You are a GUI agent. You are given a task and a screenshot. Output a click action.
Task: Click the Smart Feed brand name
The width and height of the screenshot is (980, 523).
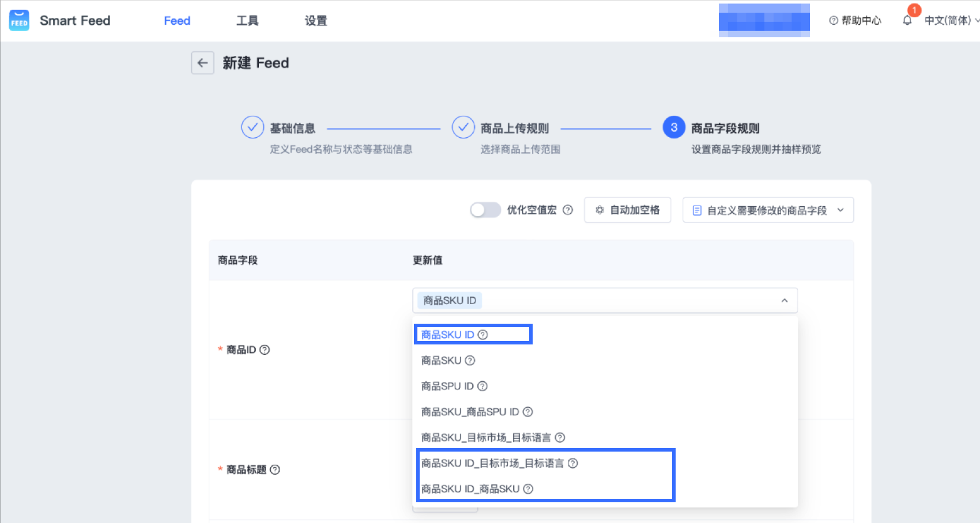click(75, 21)
